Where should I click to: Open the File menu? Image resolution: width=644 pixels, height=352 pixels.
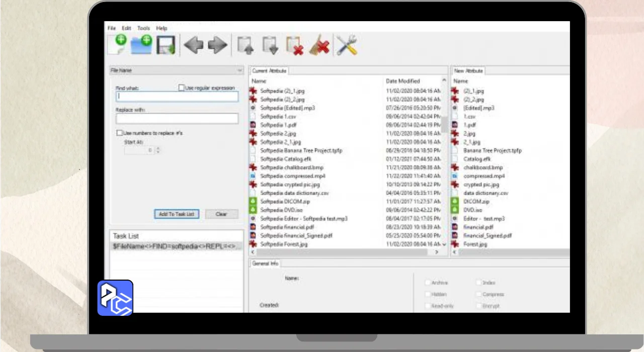(112, 29)
